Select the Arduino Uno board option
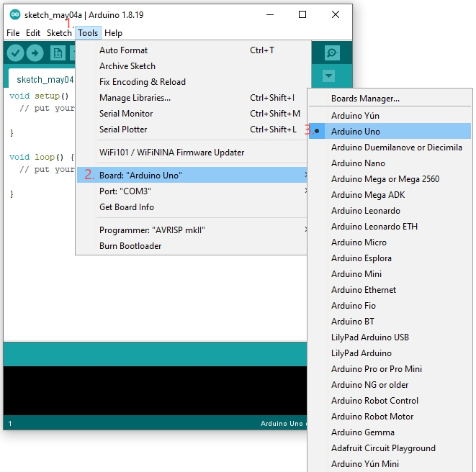This screenshot has width=476, height=472. (390, 132)
